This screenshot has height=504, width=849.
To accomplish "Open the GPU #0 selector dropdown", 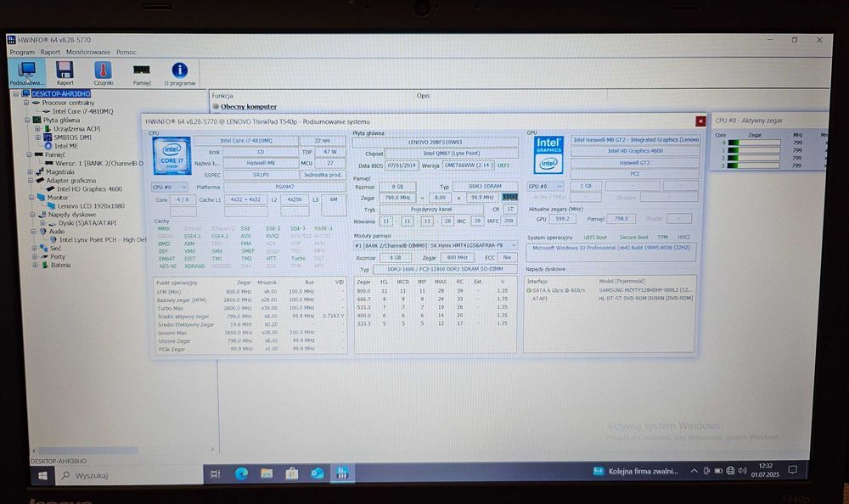I will (545, 186).
